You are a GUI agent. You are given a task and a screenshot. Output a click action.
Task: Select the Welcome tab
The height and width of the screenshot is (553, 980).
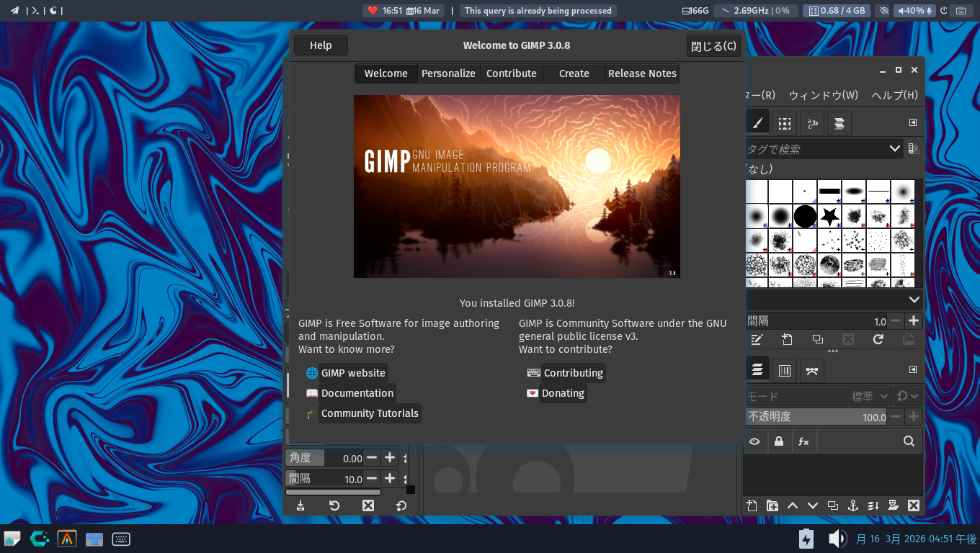click(386, 73)
